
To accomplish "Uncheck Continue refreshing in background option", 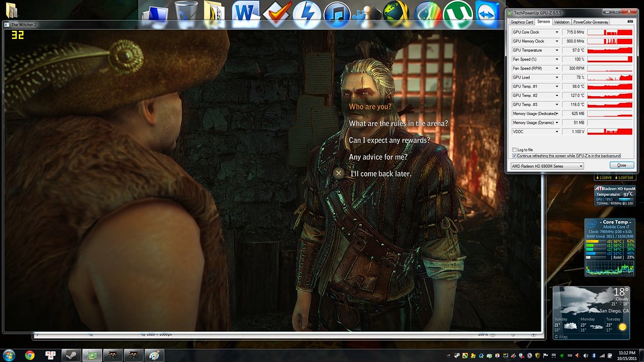I will pos(514,156).
